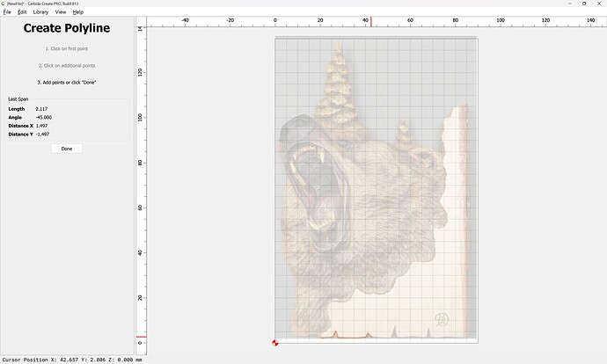Click the vertical ruler at the 80 mark
The height and width of the screenshot is (364, 607).
click(140, 163)
